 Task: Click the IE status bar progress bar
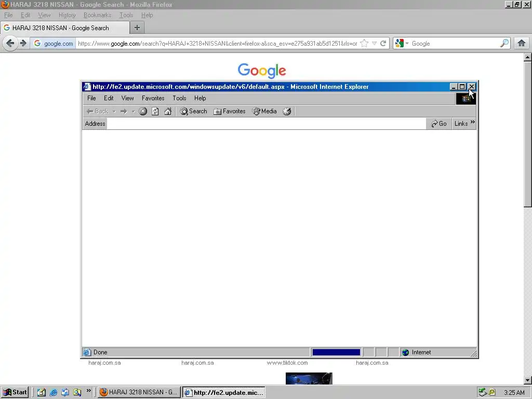tap(336, 353)
